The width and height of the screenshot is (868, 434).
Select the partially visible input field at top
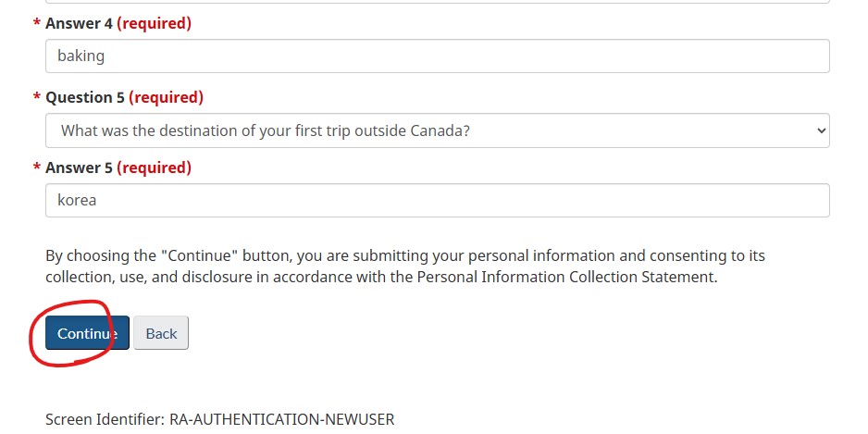[x=438, y=2]
